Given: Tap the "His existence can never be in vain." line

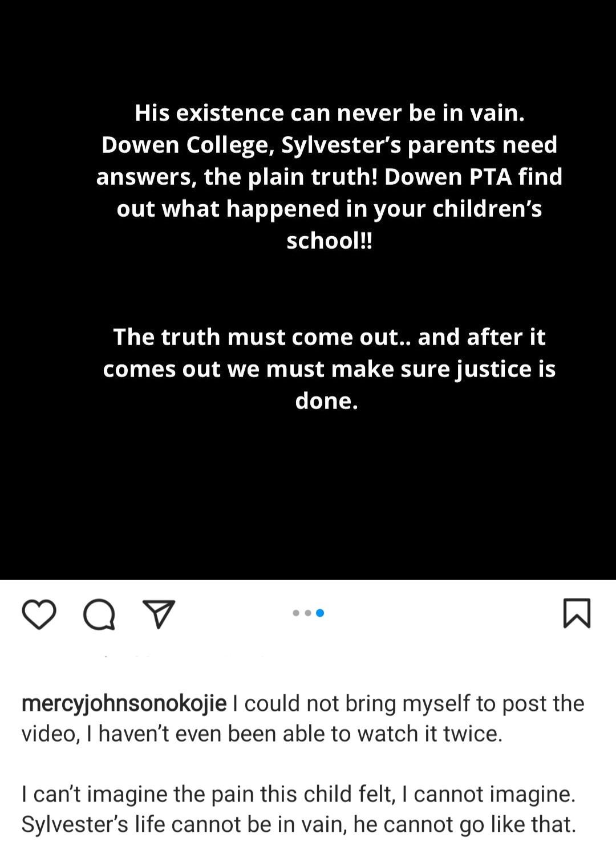Looking at the screenshot, I should click(329, 113).
